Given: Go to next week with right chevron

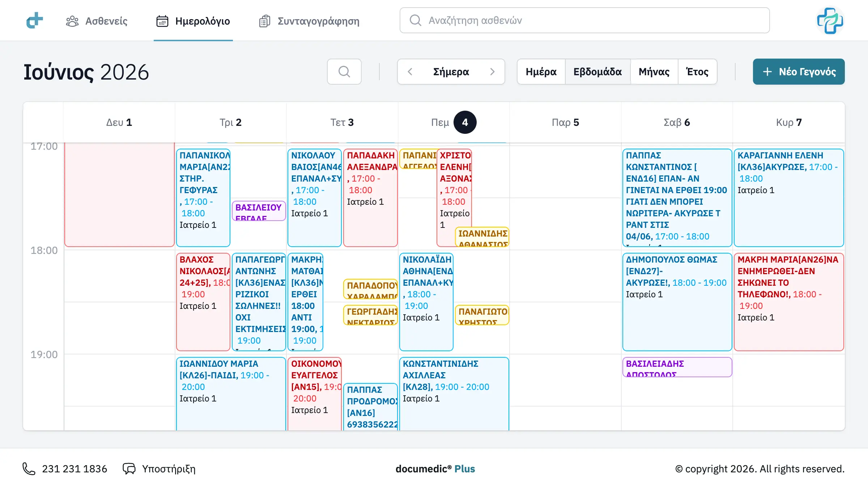Looking at the screenshot, I should [492, 72].
